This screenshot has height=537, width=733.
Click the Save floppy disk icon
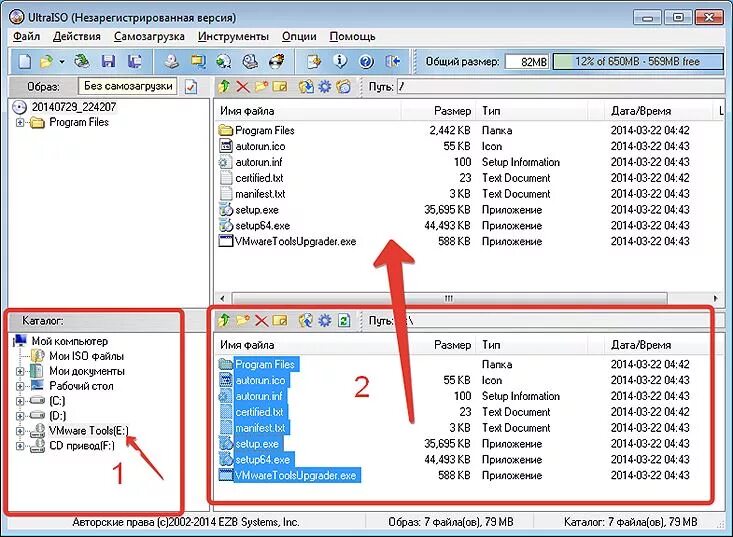(x=108, y=61)
